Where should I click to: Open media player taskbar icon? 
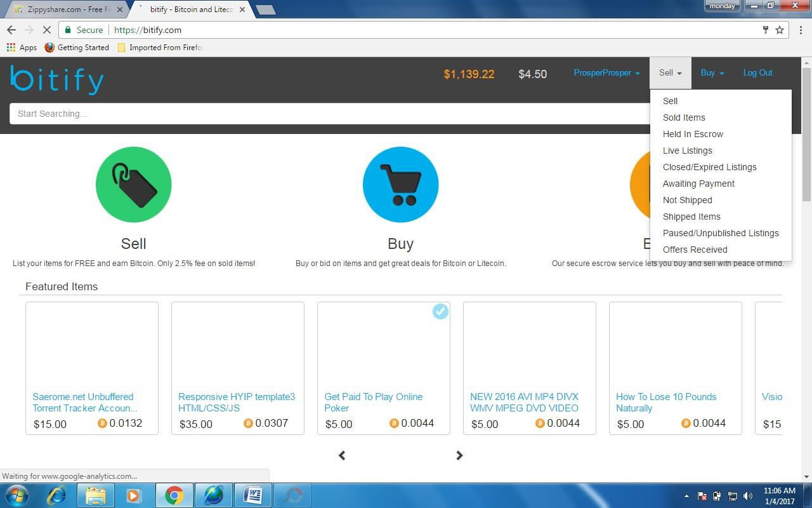[x=134, y=495]
